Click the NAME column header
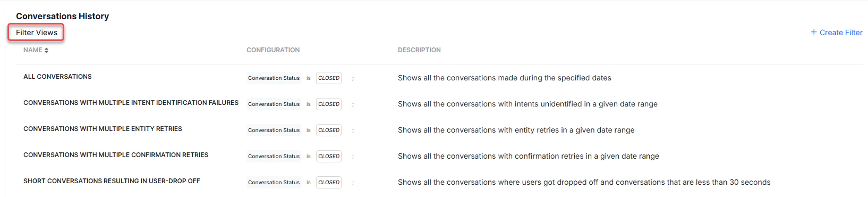868x197 pixels. pos(33,50)
